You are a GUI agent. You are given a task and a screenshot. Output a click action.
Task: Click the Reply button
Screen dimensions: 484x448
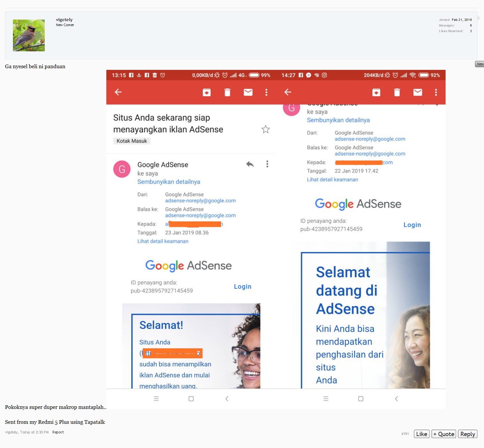(x=468, y=434)
